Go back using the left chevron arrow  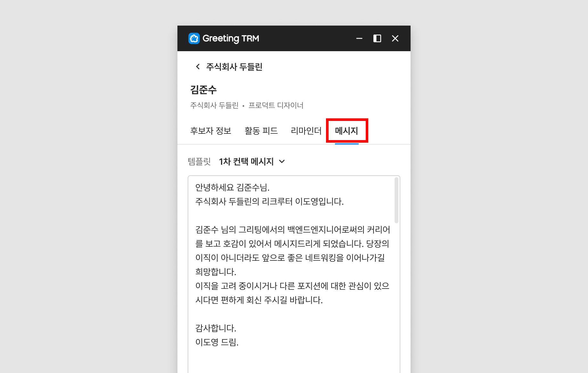coord(198,67)
